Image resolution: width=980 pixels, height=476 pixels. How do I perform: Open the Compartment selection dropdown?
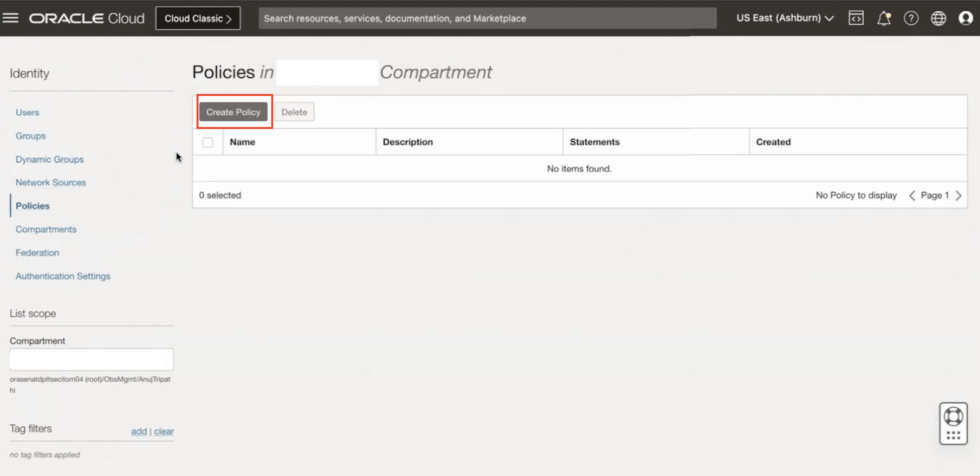(x=91, y=359)
